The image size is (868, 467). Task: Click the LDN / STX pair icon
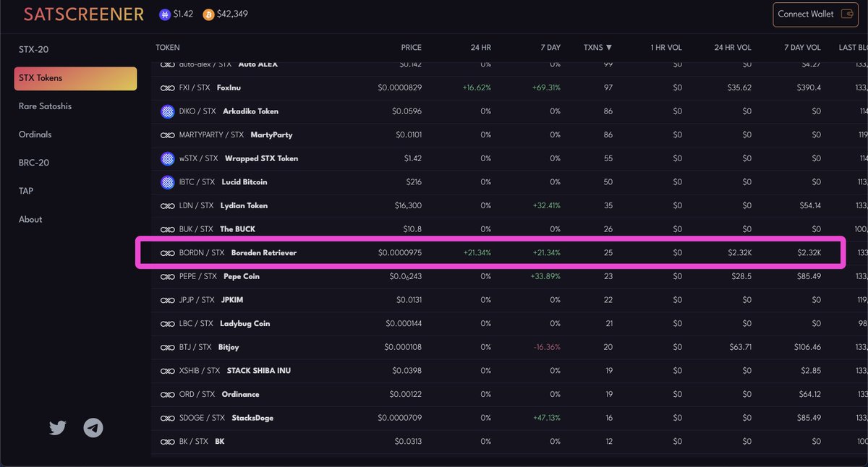click(167, 206)
